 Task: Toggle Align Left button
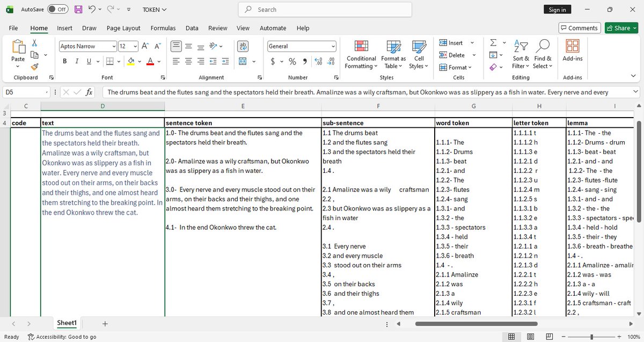pos(175,61)
